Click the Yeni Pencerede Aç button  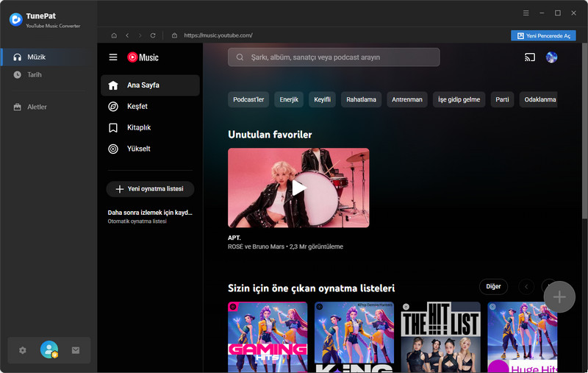click(543, 35)
